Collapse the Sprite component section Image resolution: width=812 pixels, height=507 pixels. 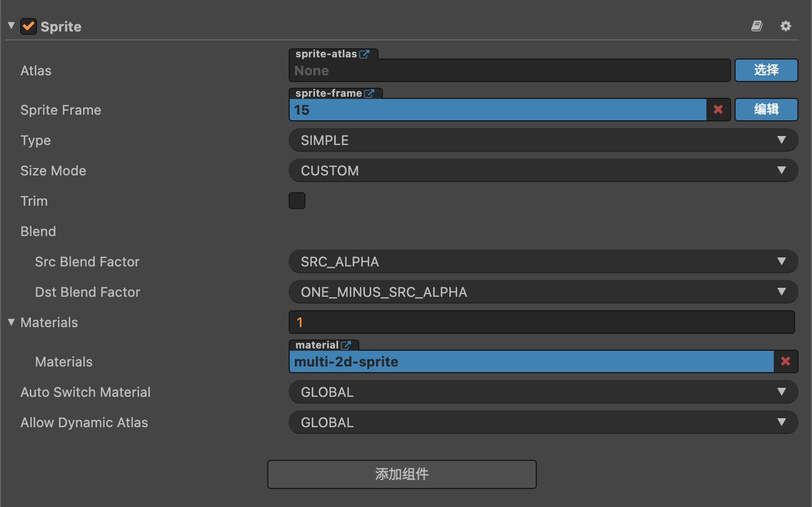tap(11, 25)
